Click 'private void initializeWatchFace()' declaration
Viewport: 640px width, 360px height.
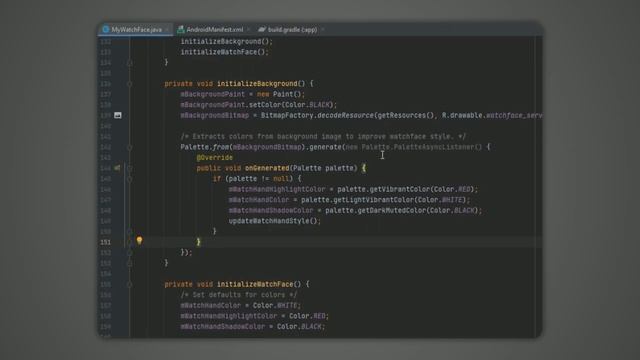(x=233, y=284)
